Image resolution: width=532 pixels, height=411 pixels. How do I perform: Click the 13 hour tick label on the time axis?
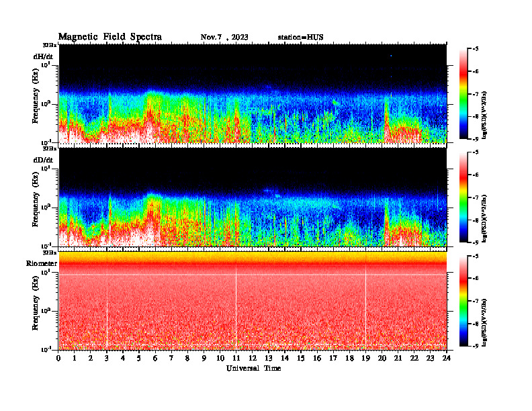pyautogui.click(x=269, y=359)
